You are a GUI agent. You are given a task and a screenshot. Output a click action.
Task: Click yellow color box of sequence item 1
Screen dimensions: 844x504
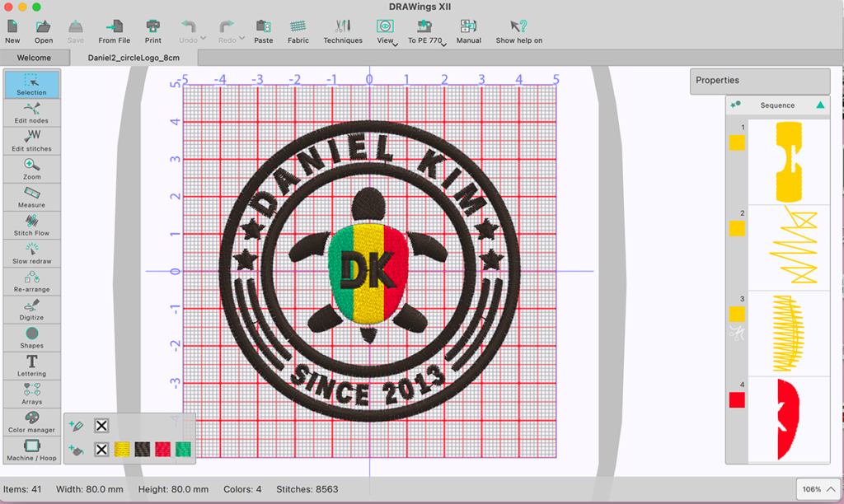coord(737,142)
